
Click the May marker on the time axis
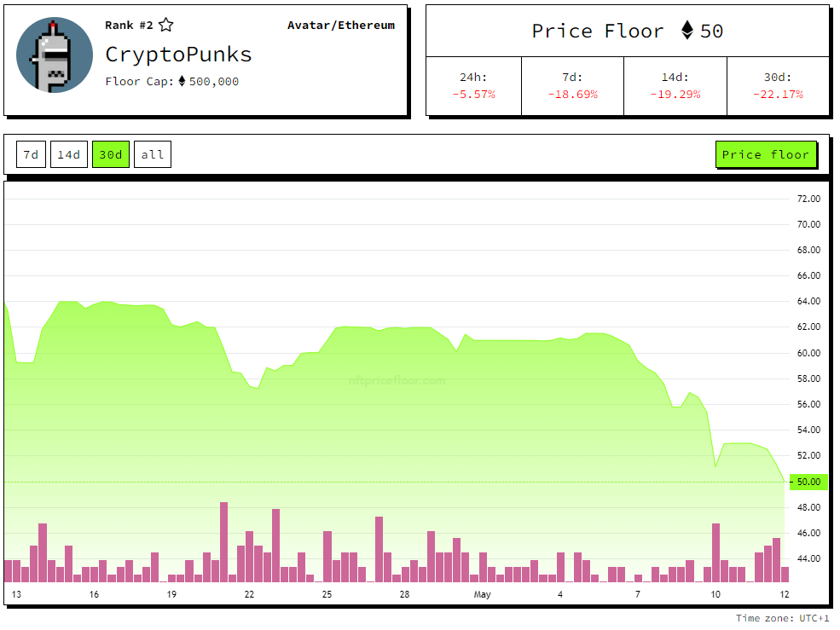point(483,594)
